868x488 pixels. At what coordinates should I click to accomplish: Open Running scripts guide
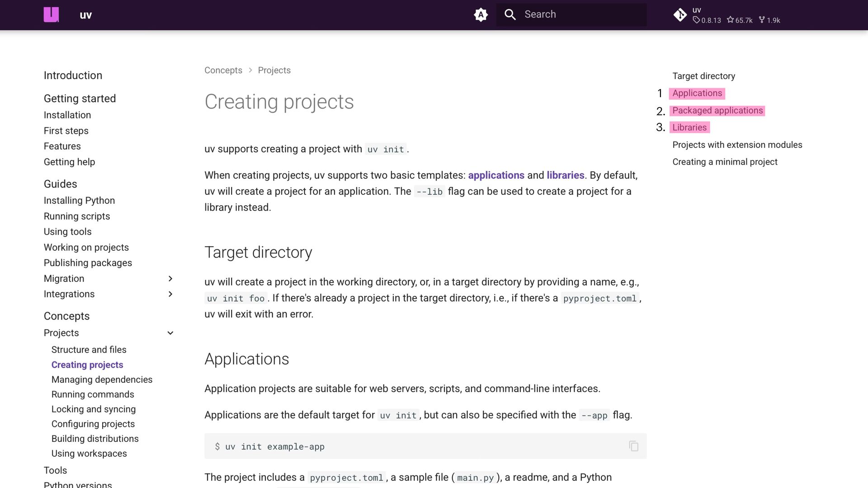[x=77, y=216]
